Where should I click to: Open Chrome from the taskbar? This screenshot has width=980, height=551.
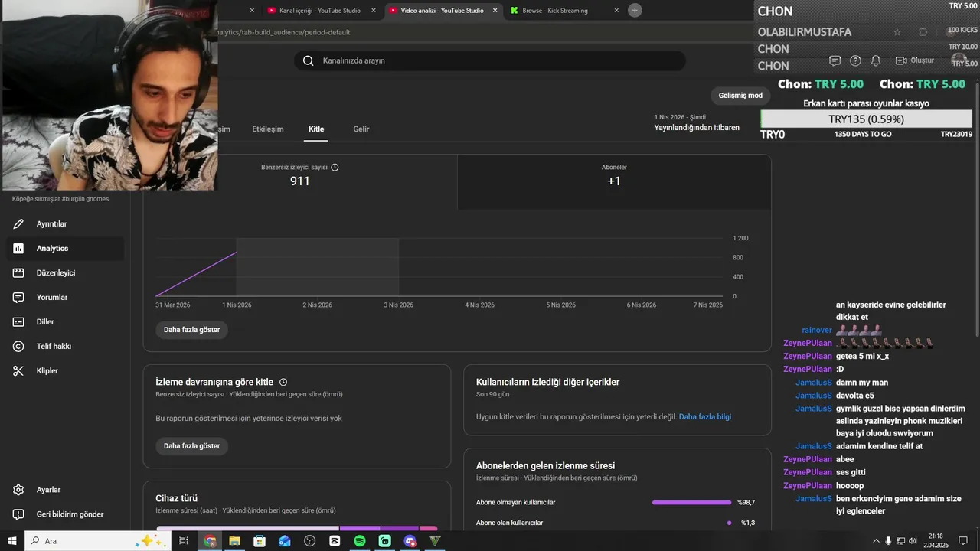210,541
